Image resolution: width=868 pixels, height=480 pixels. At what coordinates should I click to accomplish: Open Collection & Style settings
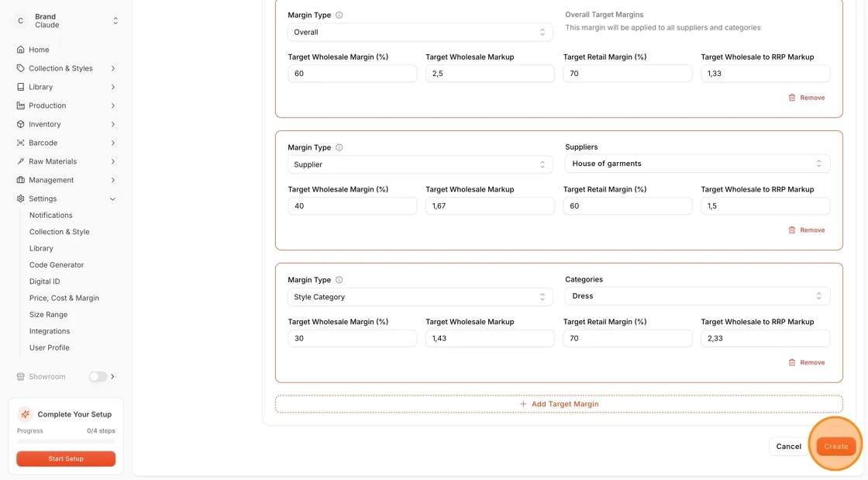pyautogui.click(x=59, y=231)
